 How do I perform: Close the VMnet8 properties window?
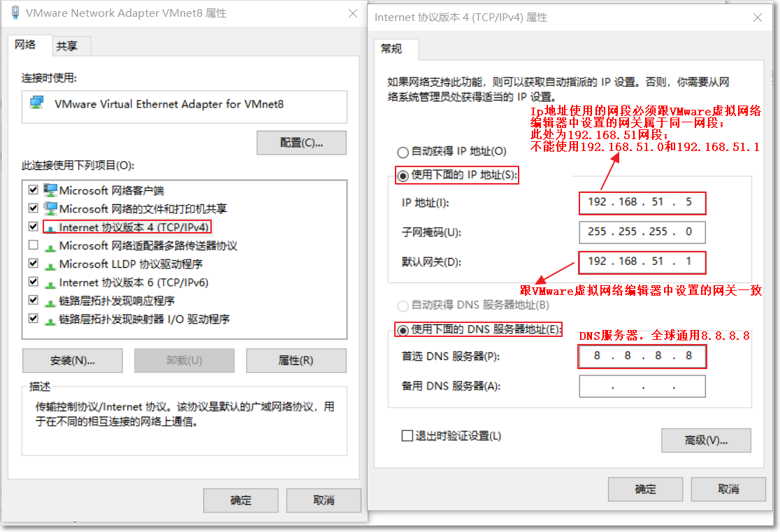353,13
